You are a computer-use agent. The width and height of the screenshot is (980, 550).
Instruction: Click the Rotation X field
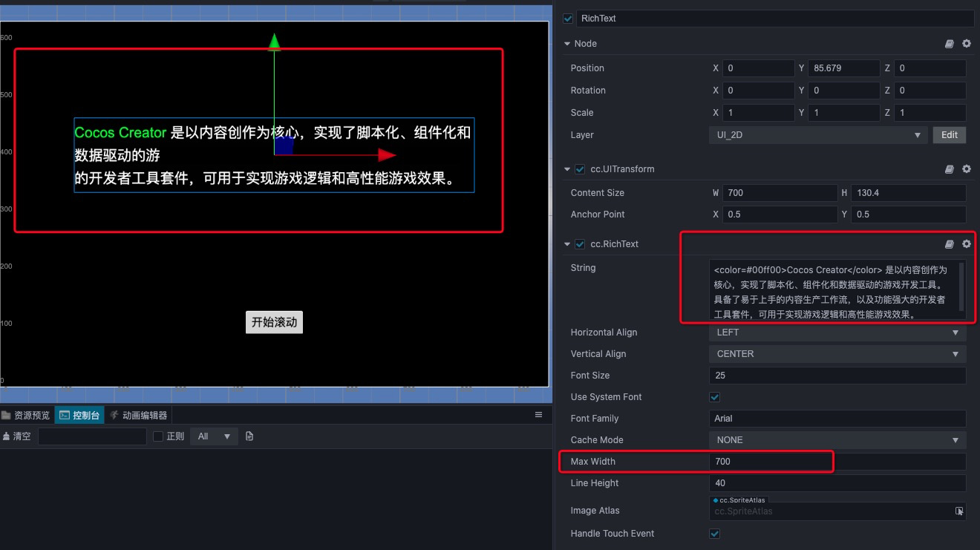click(759, 91)
